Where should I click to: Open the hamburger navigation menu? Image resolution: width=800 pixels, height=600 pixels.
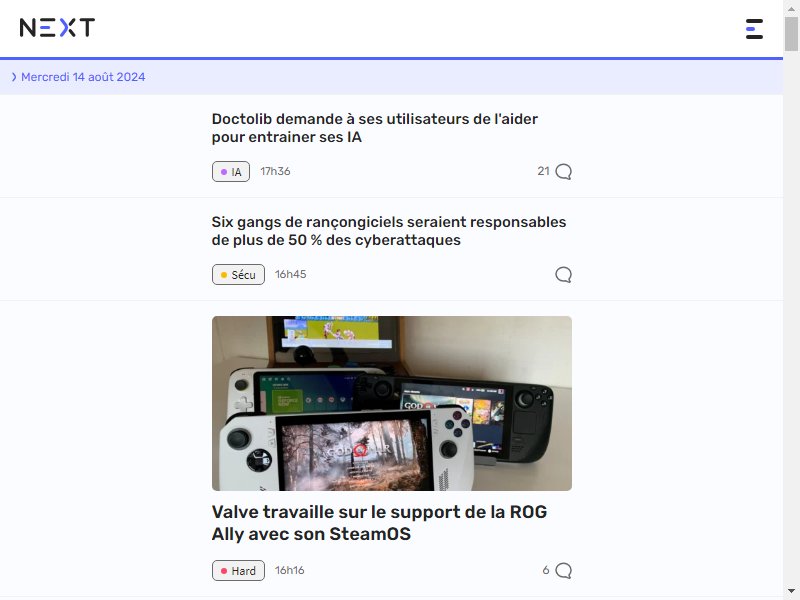[x=754, y=29]
